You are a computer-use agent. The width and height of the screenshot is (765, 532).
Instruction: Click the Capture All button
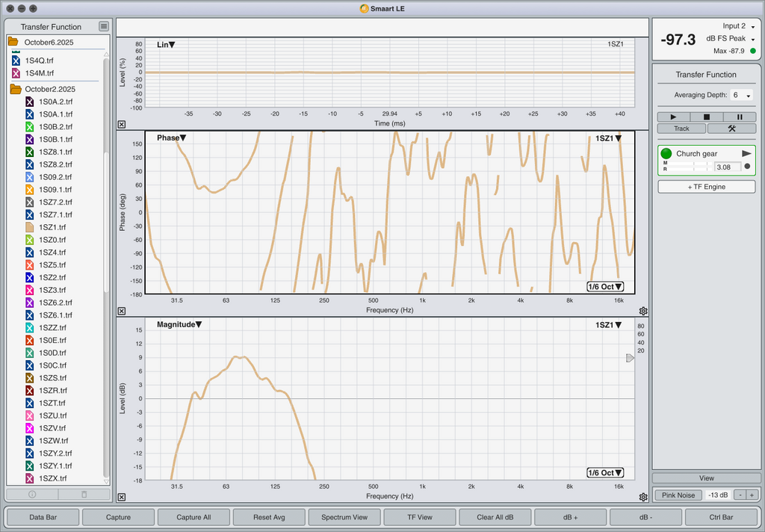coord(193,517)
